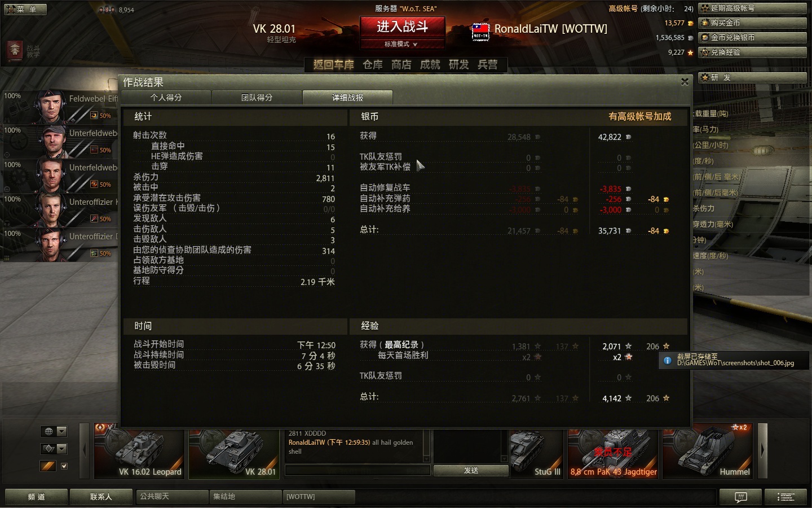Click the 进入战斗 battle button
The image size is (812, 508).
402,27
